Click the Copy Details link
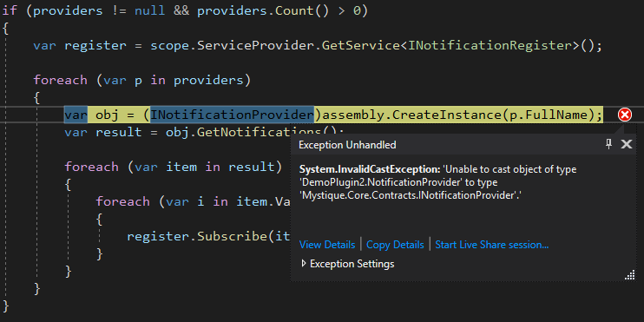The height and width of the screenshot is (322, 644). 395,245
